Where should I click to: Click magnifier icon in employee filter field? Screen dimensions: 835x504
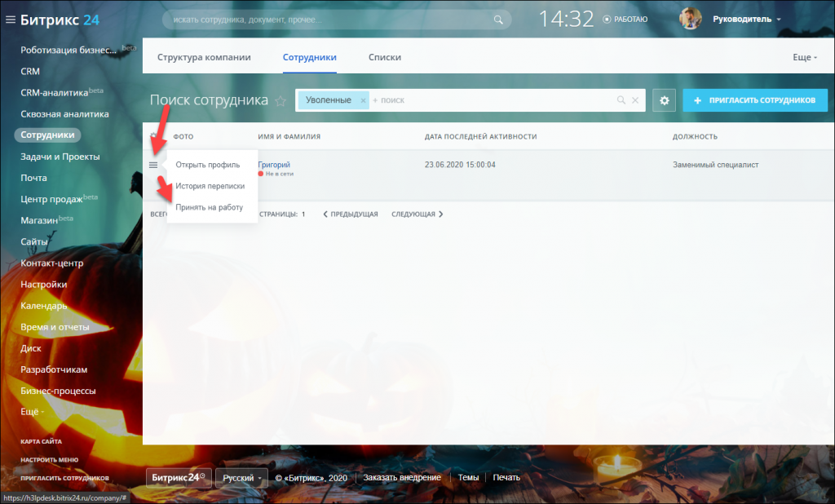[621, 100]
